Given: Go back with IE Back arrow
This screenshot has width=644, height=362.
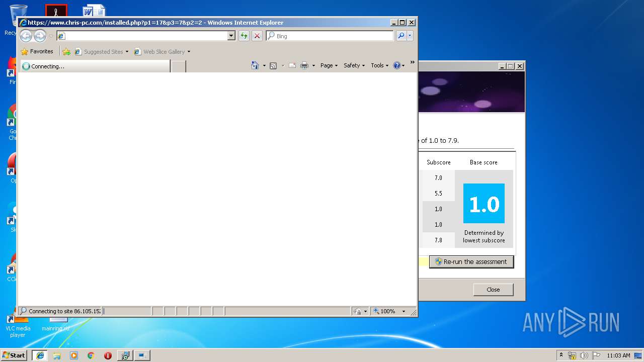Looking at the screenshot, I should [26, 36].
